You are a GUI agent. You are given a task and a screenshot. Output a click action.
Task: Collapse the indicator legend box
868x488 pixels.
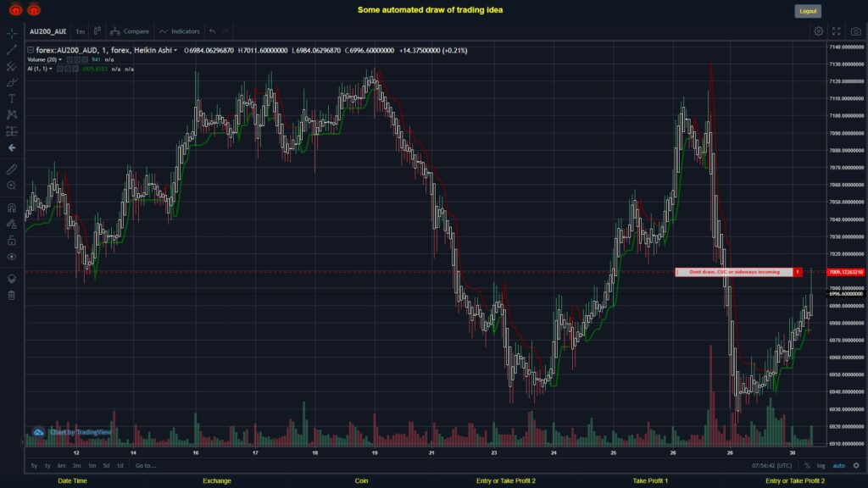pyautogui.click(x=31, y=50)
